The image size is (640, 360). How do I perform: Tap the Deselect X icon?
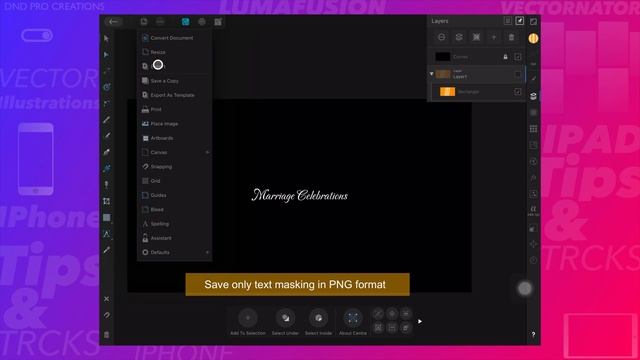107,299
